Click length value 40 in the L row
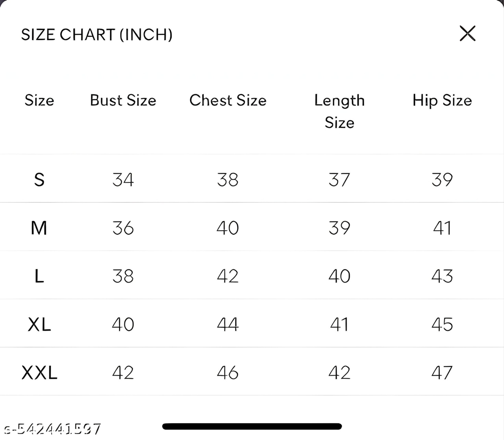504x440 pixels. coord(339,276)
